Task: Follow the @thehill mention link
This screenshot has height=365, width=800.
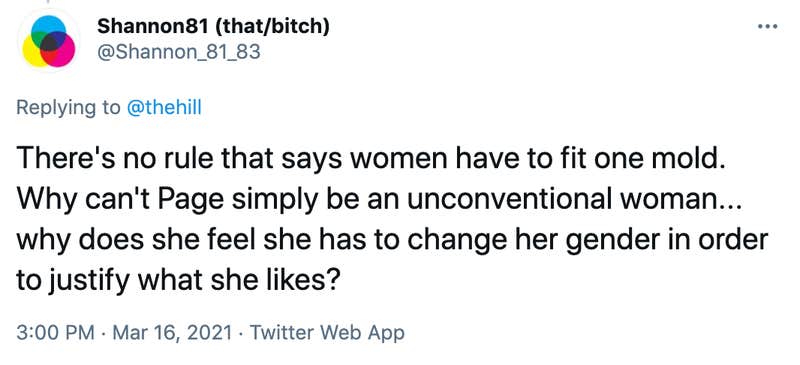Action: pos(163,108)
